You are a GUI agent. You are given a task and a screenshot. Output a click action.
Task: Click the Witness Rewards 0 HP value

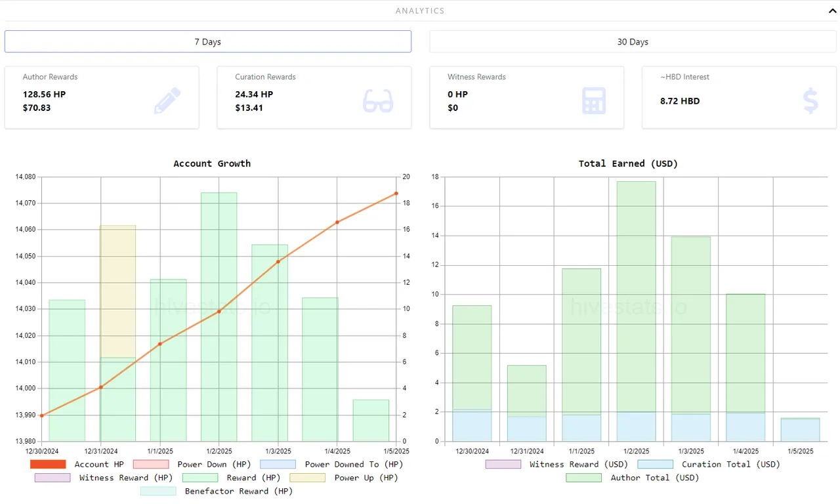click(x=457, y=94)
